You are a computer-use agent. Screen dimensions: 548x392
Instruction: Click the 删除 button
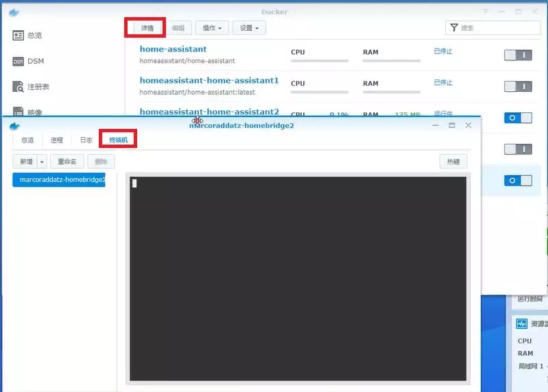(101, 162)
